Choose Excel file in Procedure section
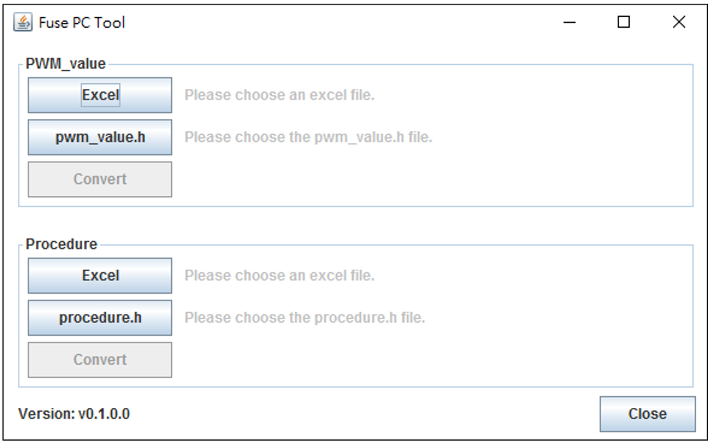Screen dimensions: 714x448 (x=100, y=276)
